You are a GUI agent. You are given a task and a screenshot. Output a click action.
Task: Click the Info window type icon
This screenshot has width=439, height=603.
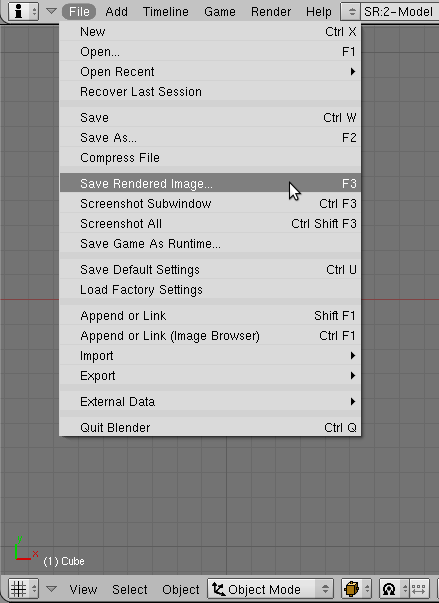click(x=18, y=11)
